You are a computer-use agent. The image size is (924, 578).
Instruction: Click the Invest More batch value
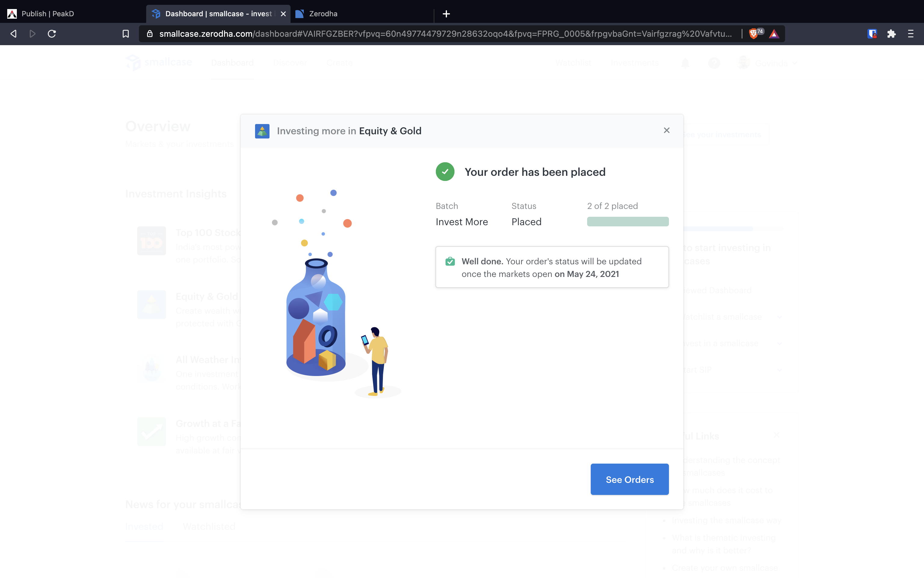462,222
